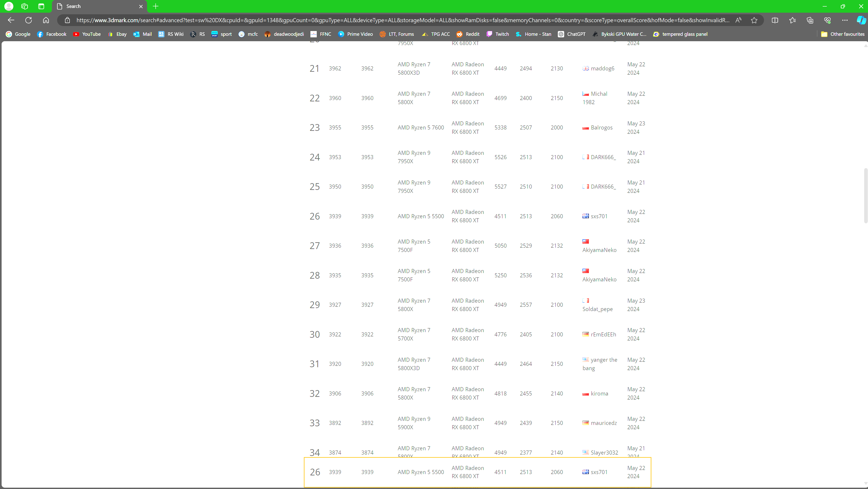Open browser essentials heart icon
This screenshot has width=868, height=489.
pos(827,20)
